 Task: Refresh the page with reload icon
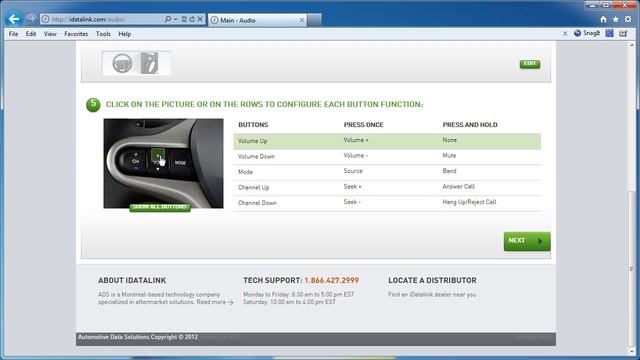point(192,19)
